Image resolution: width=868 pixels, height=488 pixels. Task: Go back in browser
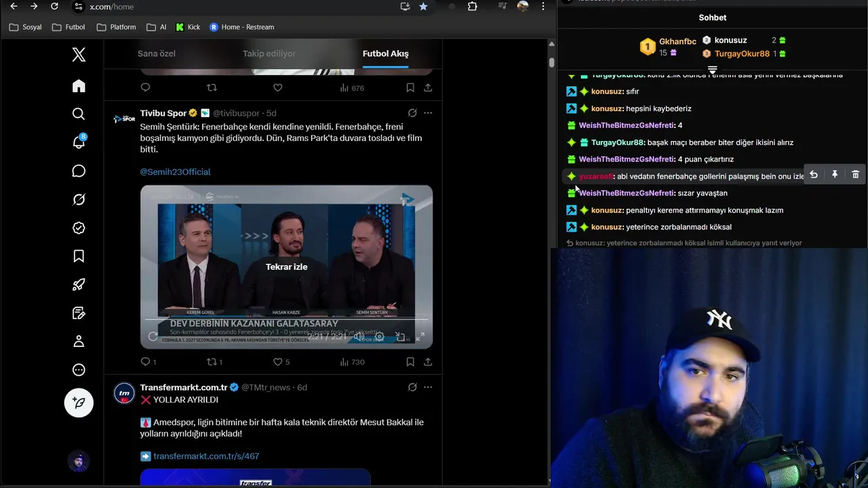pos(14,6)
